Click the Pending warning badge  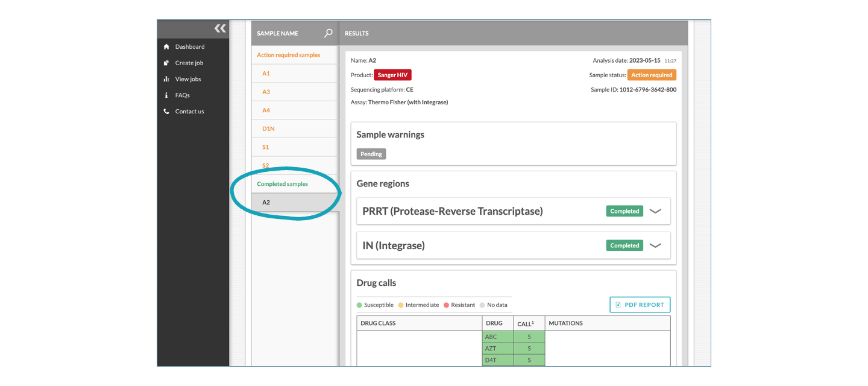[371, 154]
